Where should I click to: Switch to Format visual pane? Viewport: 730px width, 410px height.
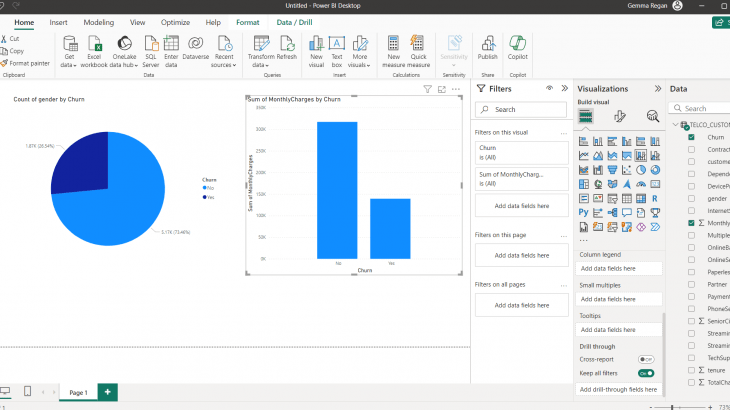click(619, 116)
